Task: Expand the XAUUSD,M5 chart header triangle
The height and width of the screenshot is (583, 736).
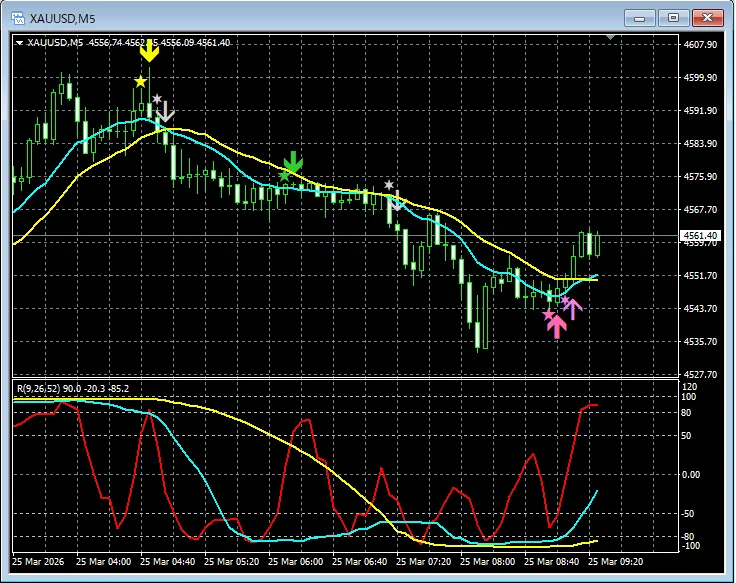Action: pyautogui.click(x=19, y=43)
